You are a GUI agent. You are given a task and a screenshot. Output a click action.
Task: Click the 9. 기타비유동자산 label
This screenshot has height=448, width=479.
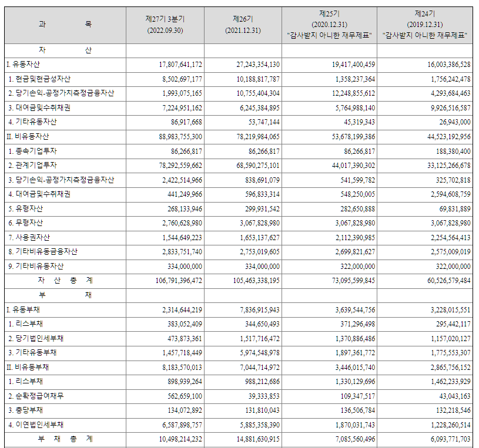click(x=36, y=266)
